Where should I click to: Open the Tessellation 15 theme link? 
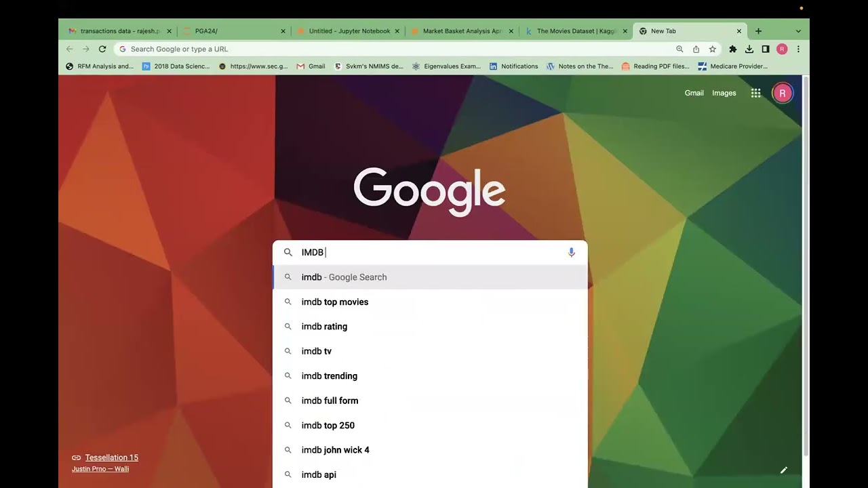pos(111,457)
